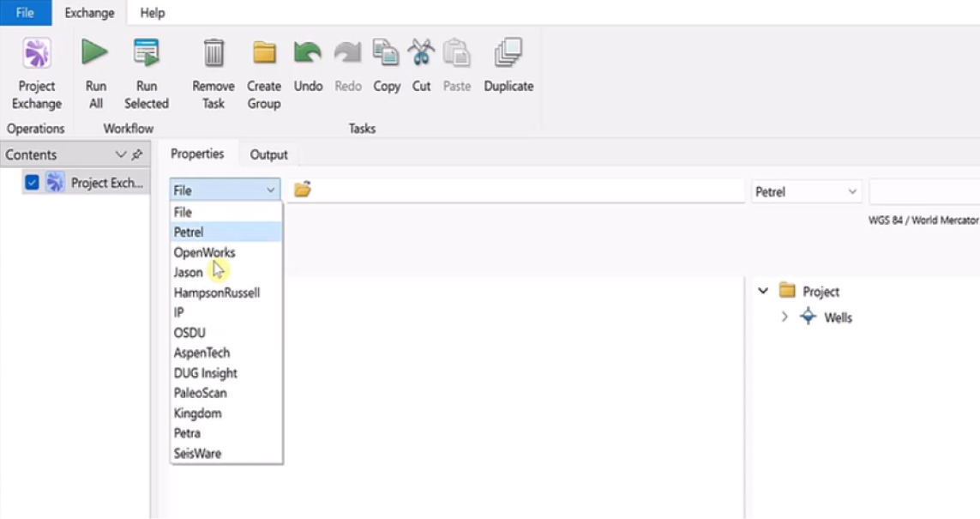Screen dimensions: 980x519
Task: Browse for file with open-folder icon
Action: click(302, 190)
